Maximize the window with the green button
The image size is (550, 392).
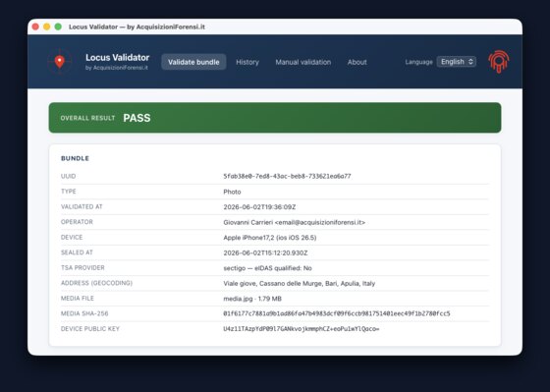click(58, 27)
